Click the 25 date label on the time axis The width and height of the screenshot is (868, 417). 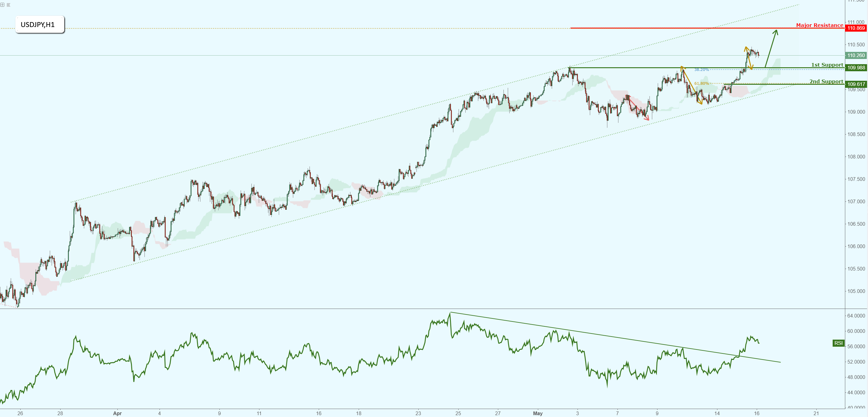pyautogui.click(x=458, y=413)
